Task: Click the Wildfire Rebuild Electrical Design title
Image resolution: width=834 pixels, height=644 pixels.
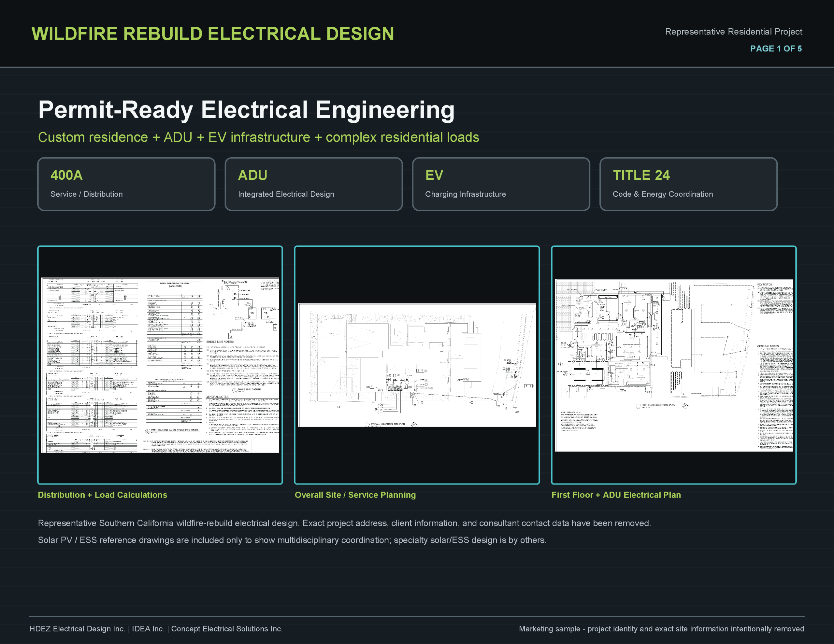Action: click(213, 34)
